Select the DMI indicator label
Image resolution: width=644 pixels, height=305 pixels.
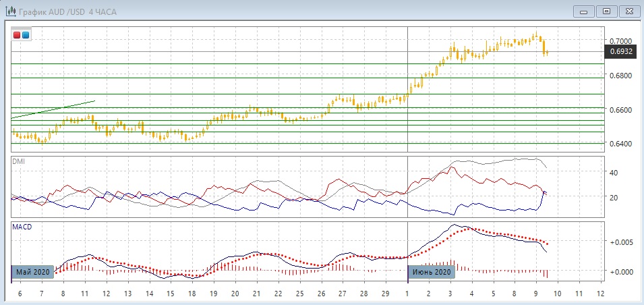point(19,161)
